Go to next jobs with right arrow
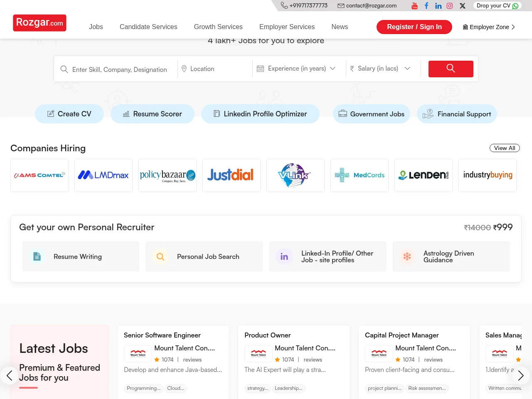532x399 pixels. point(521,375)
